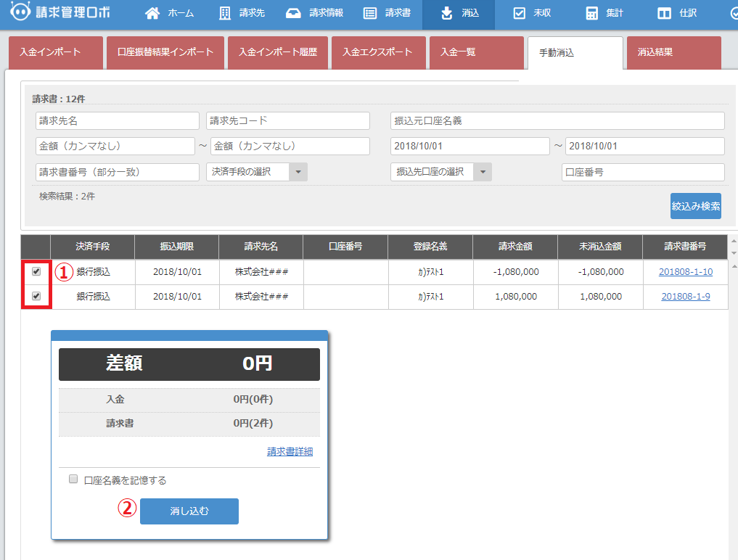Image resolution: width=738 pixels, height=560 pixels.
Task: Click the home icon in navigation bar
Action: click(x=152, y=13)
